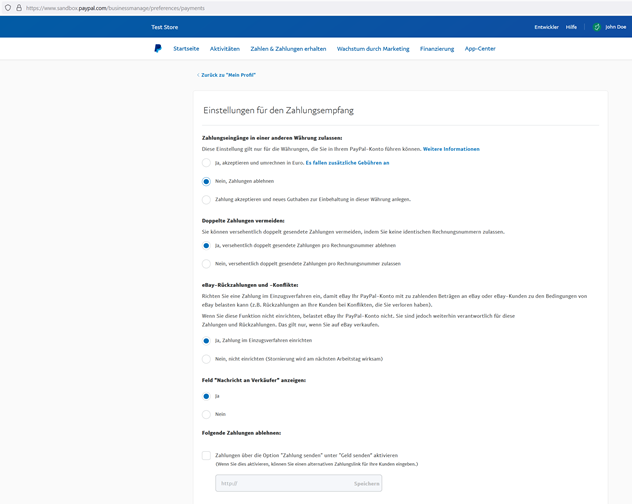Open the Finanzierung menu item
This screenshot has height=504, width=632.
pos(437,48)
